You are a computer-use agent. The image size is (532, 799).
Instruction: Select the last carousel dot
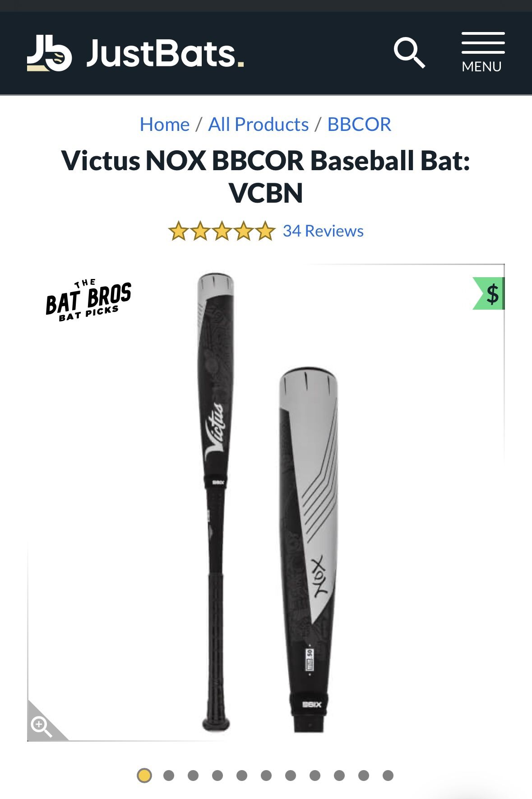(388, 776)
